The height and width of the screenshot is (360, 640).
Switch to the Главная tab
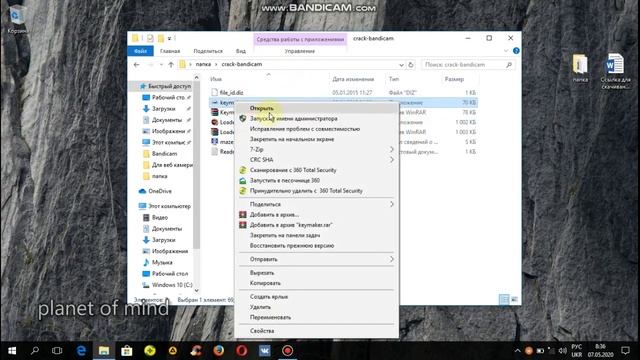pyautogui.click(x=170, y=51)
